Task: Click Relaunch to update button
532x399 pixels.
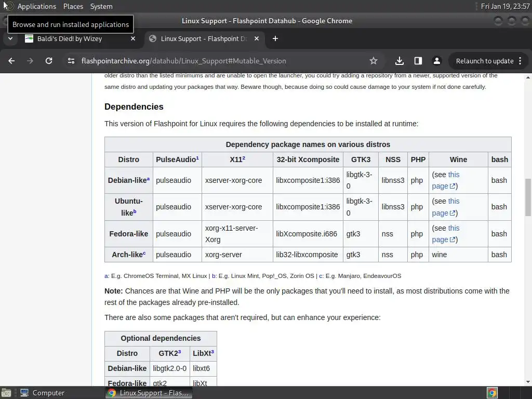Action: tap(485, 61)
